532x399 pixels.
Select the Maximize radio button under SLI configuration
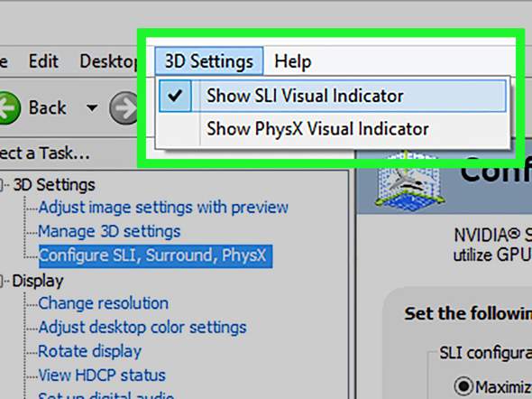(463, 386)
